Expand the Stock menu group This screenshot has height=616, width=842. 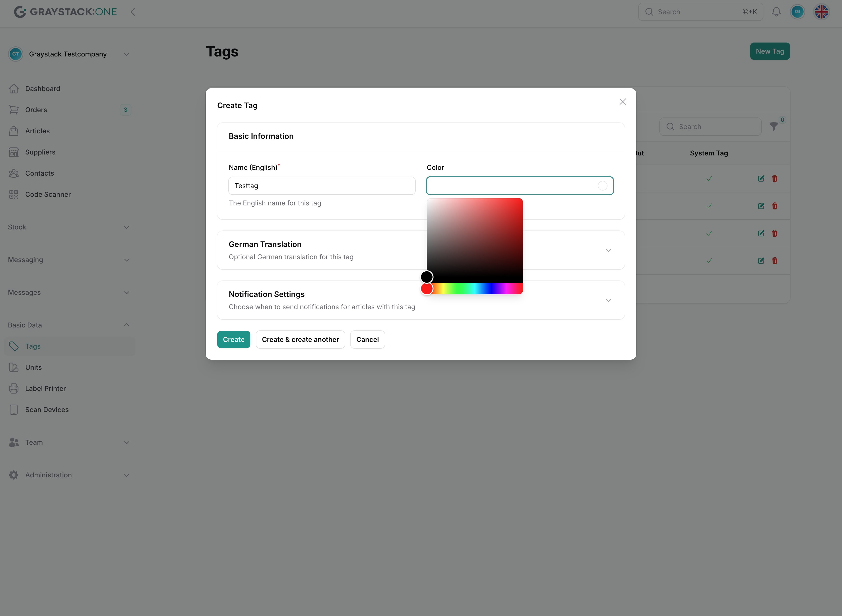pos(69,227)
